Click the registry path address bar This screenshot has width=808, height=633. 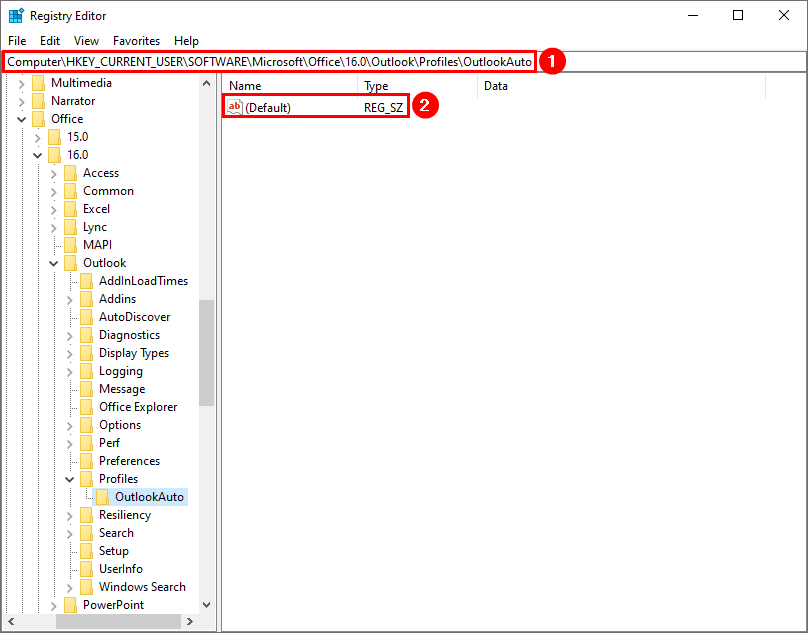(x=404, y=62)
